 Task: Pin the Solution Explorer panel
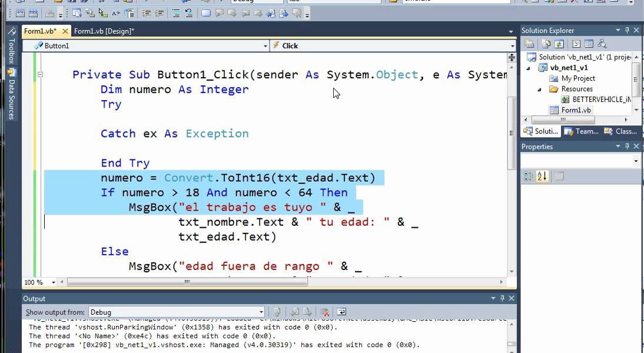click(627, 31)
